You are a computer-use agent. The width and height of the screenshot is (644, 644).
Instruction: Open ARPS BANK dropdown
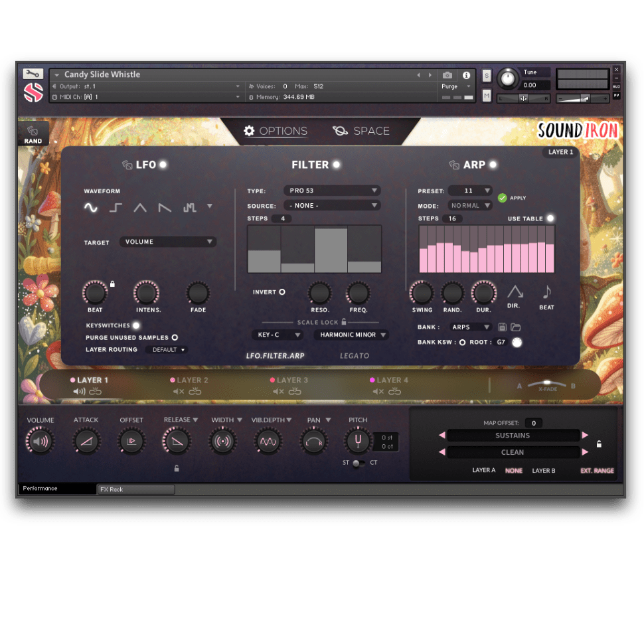[470, 327]
